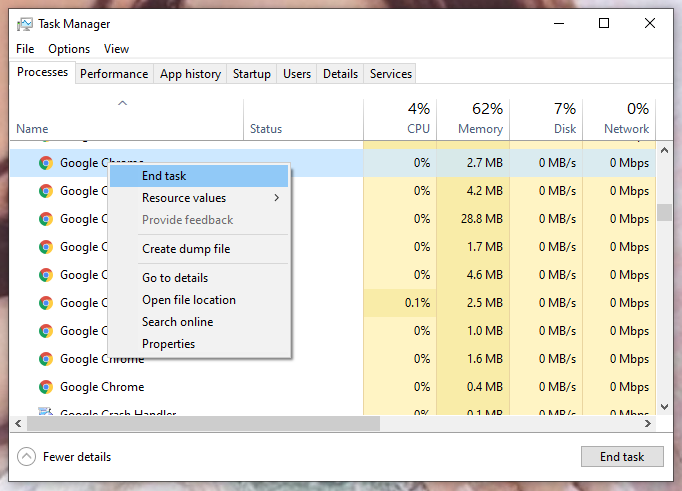682x491 pixels.
Task: Click the 4.2 MB memory cell
Action: [473, 190]
